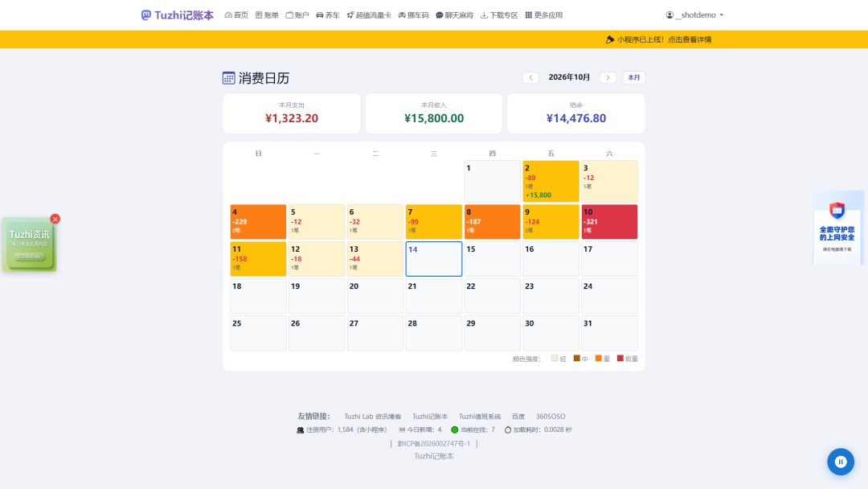Close the Tuzhi资讯 floating ad
This screenshot has width=868, height=489.
point(55,220)
